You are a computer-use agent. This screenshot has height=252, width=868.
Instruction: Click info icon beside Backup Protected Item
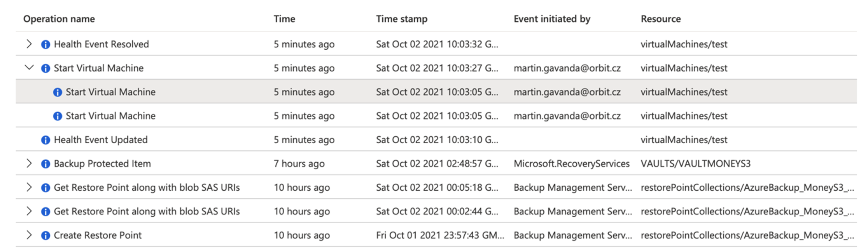[45, 164]
